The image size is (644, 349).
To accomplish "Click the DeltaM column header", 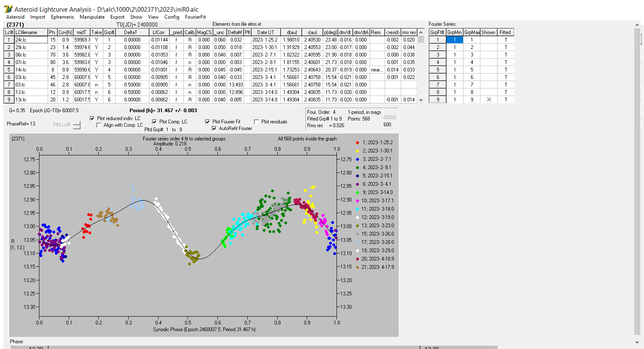I will click(235, 32).
